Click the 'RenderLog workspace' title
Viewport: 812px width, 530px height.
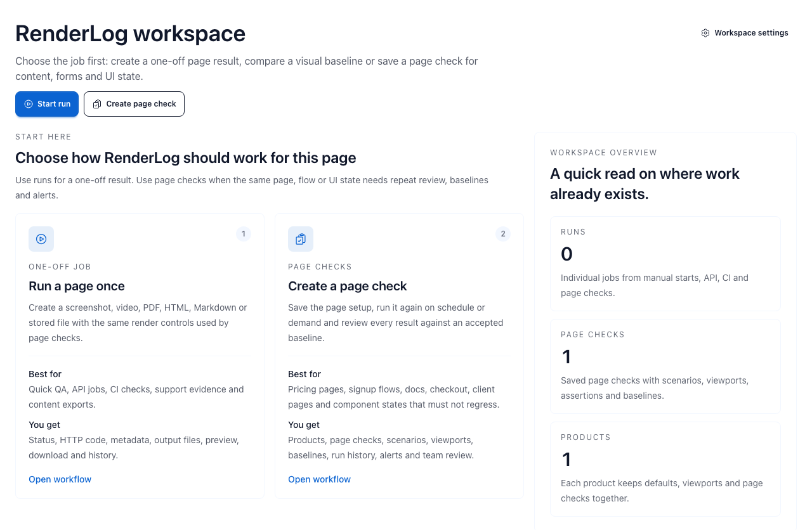pos(130,33)
